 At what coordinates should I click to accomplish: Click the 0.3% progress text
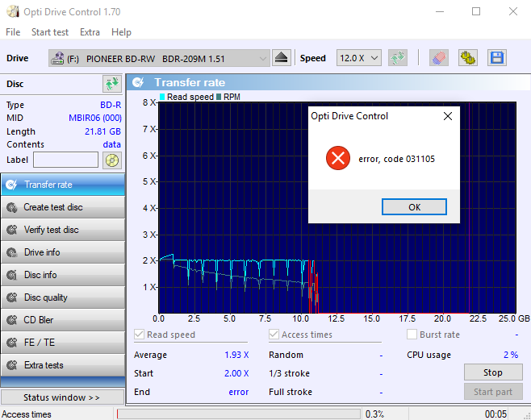374,414
